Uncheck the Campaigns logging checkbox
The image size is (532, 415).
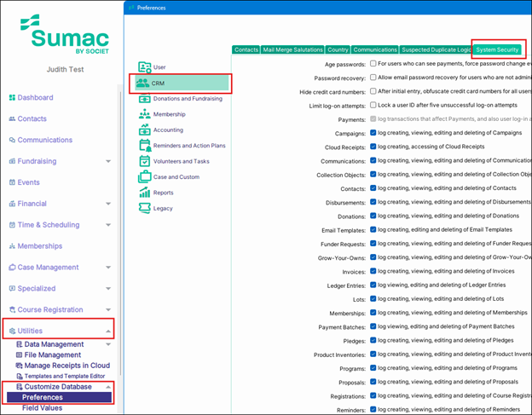tap(373, 134)
